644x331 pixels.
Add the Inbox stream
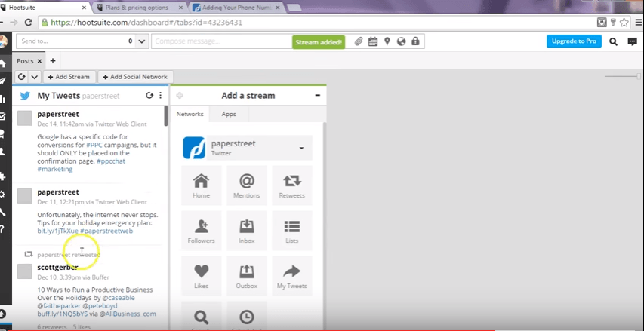click(247, 231)
